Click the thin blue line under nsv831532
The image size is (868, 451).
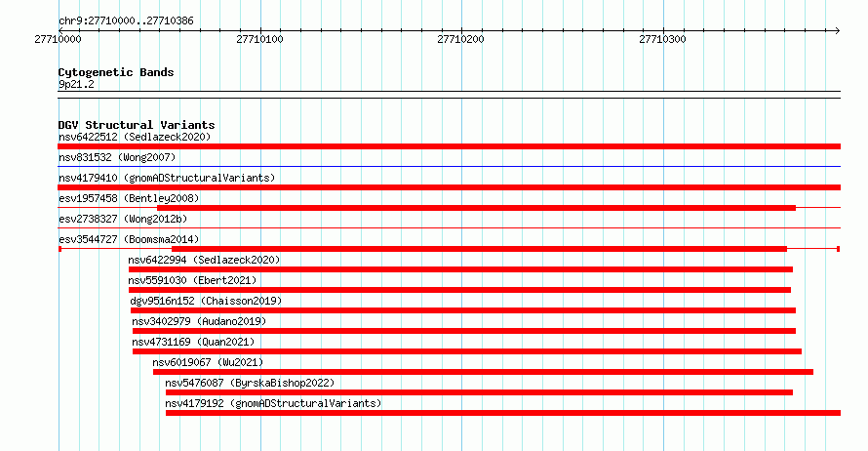pos(449,166)
